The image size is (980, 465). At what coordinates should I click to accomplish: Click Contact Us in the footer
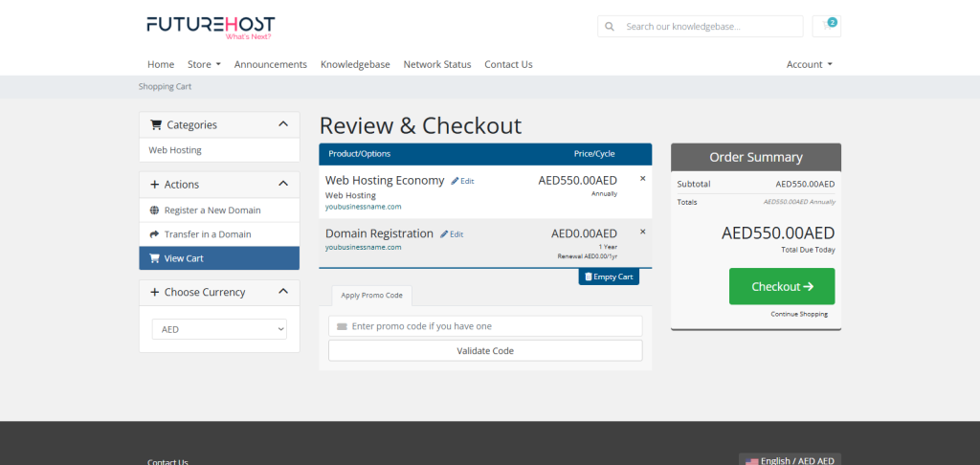tap(167, 462)
